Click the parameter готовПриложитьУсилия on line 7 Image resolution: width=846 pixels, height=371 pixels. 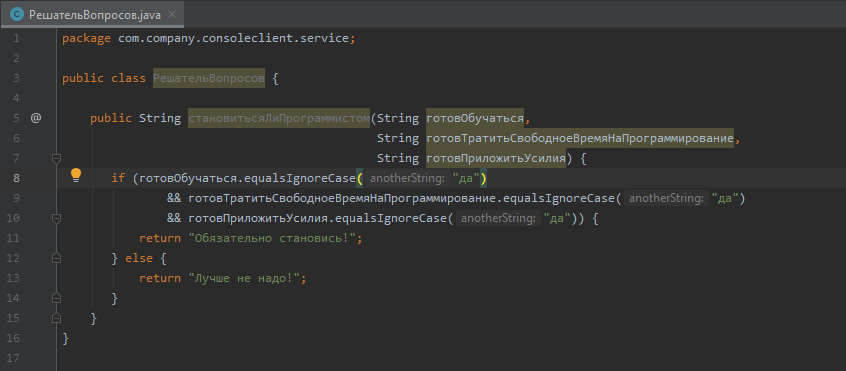tap(496, 159)
